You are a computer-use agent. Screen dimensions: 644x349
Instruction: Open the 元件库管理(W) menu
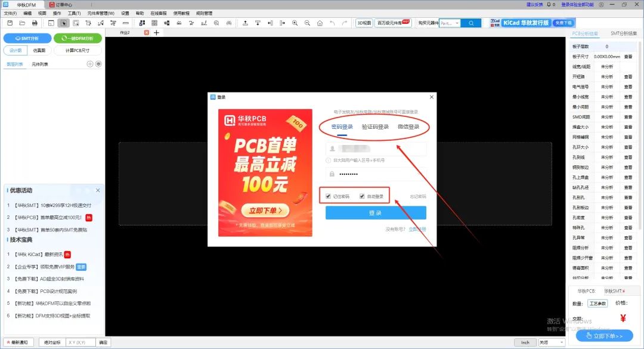pos(101,13)
